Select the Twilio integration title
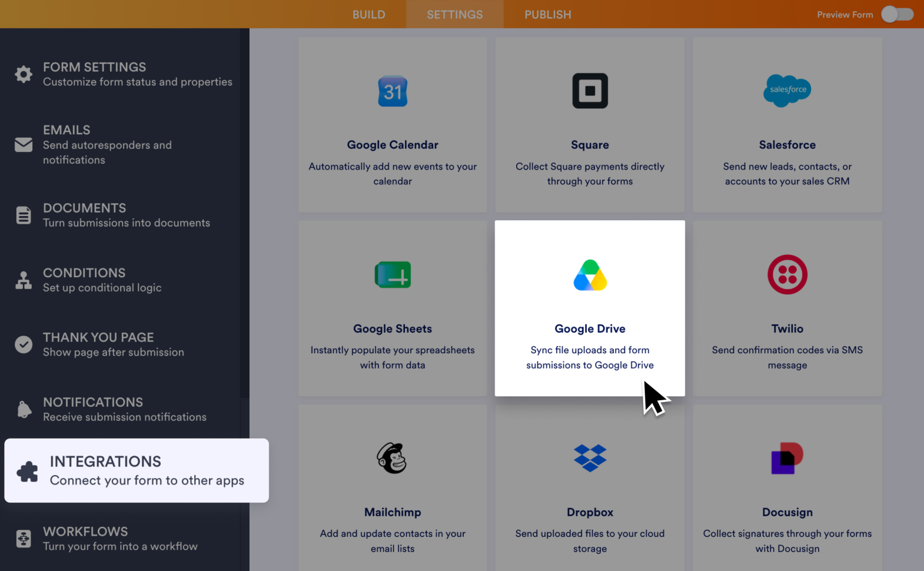The width and height of the screenshot is (924, 571). coord(787,328)
